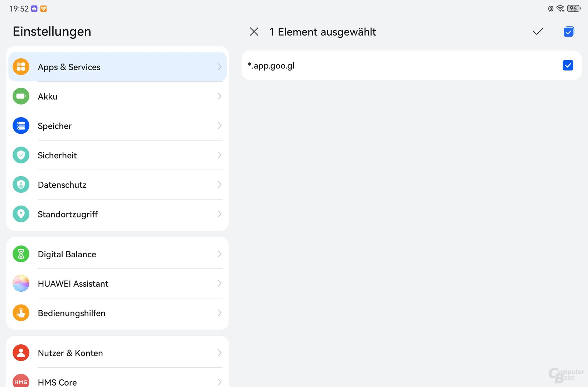Open the HUAWEI Assistant settings entry

117,283
